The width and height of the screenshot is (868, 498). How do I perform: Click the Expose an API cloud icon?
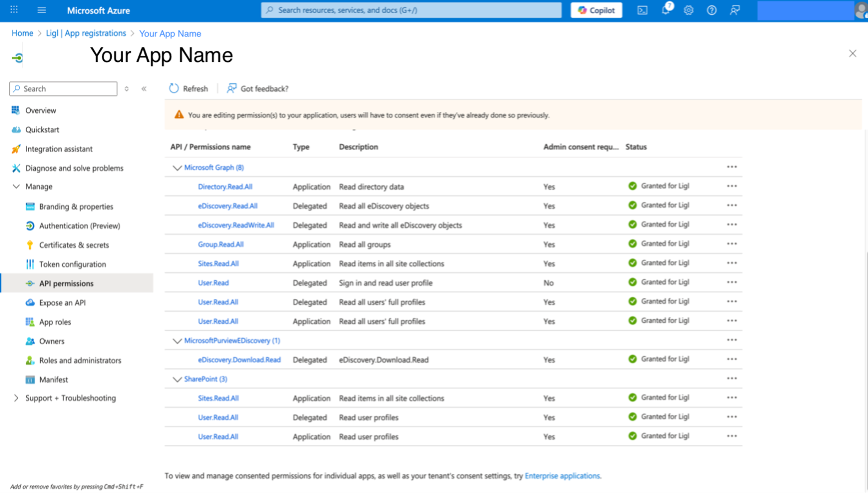point(30,303)
